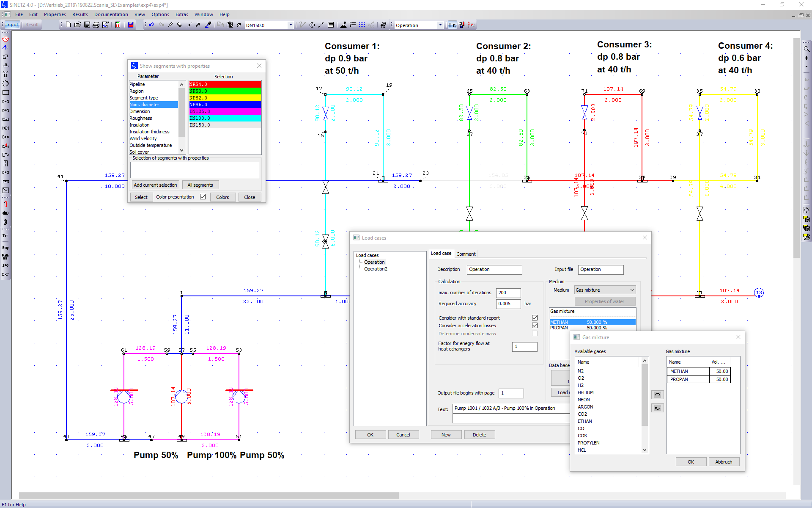812x508 pixels.
Task: Select Operation2 in load cases tree
Action: (x=376, y=269)
